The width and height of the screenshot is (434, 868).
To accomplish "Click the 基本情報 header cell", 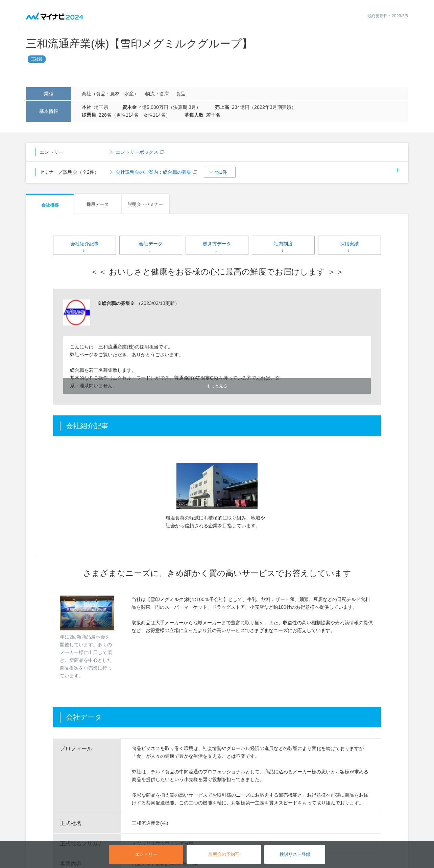I will coord(48,111).
